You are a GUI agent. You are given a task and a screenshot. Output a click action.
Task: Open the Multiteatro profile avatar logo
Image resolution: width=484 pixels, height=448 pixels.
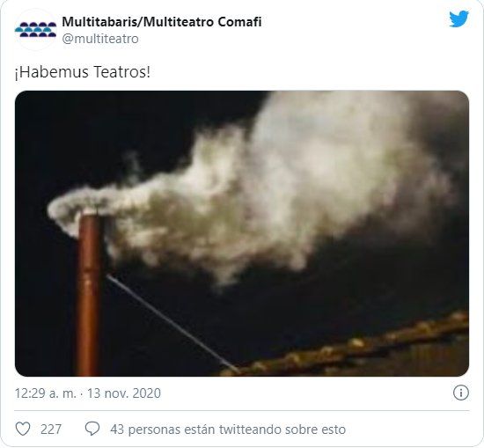tap(35, 30)
